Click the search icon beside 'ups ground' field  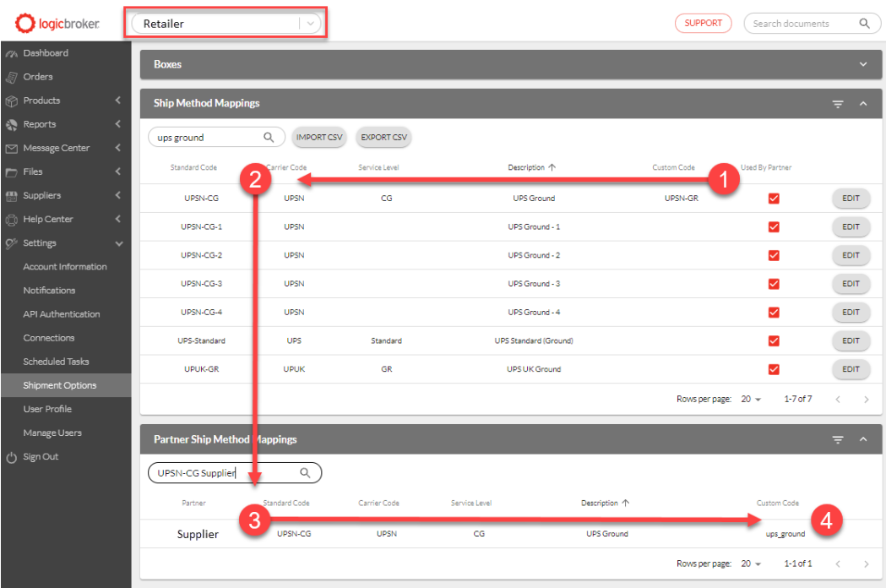click(269, 137)
